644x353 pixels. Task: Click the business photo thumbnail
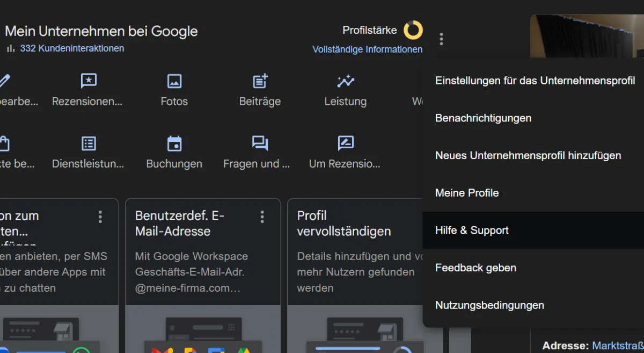click(587, 36)
